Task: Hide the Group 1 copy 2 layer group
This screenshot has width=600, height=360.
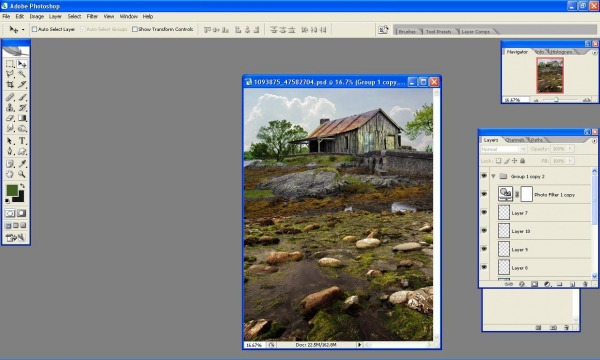Action: [484, 176]
